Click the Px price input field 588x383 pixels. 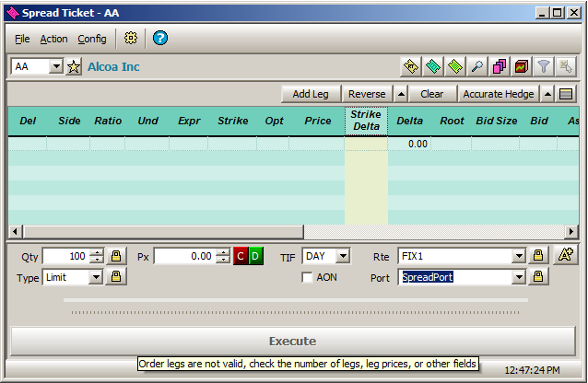coord(185,256)
